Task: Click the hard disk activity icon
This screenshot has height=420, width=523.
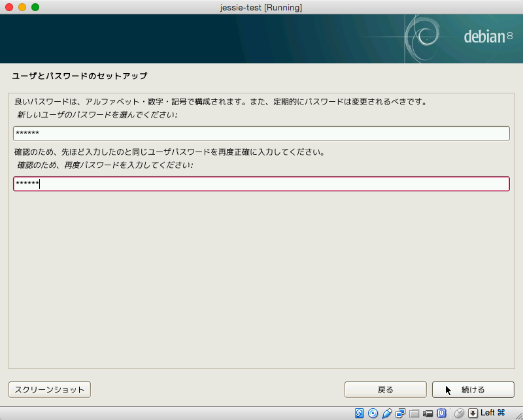Action: [x=359, y=413]
